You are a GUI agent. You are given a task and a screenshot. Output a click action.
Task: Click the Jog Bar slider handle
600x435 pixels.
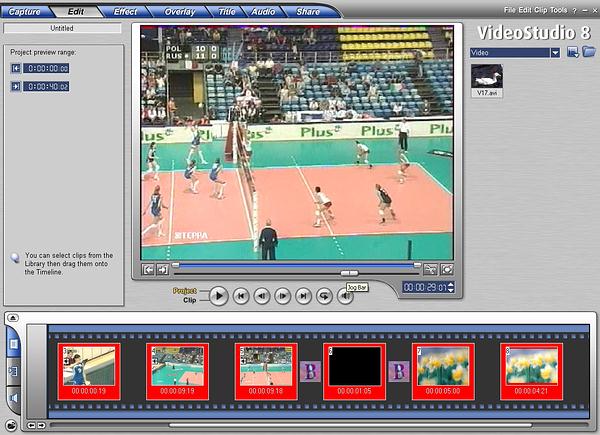coord(349,273)
